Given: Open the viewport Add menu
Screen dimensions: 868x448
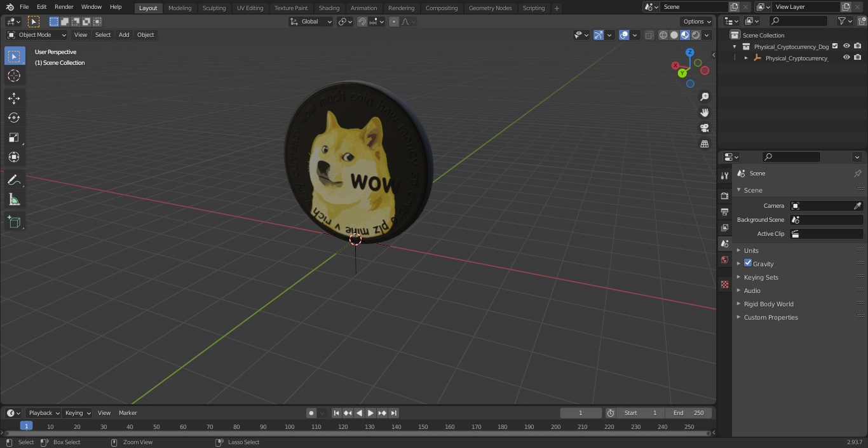Looking at the screenshot, I should pos(124,35).
